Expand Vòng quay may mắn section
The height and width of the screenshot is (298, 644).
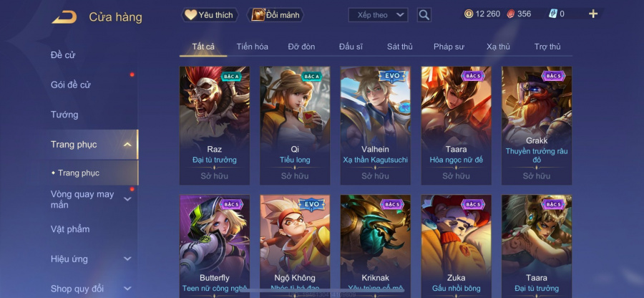point(127,199)
